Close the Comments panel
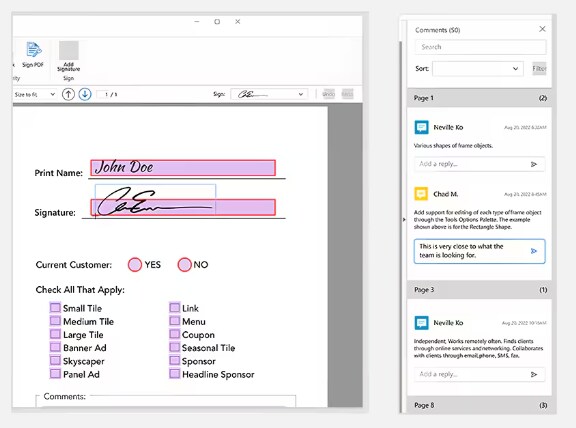Image resolution: width=576 pixels, height=428 pixels. click(x=542, y=29)
